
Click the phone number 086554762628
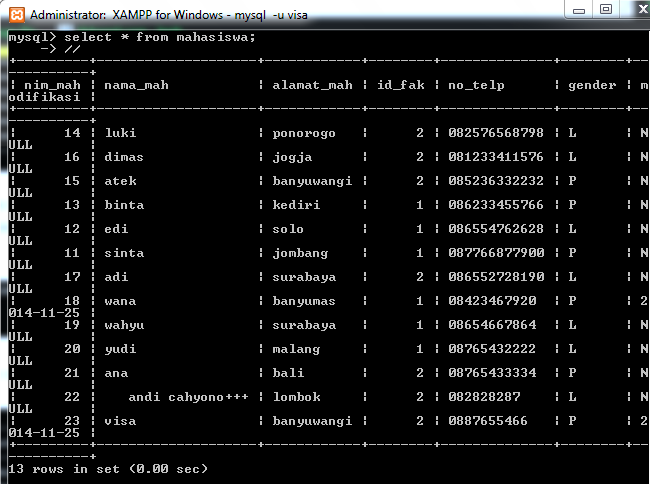pyautogui.click(x=496, y=229)
